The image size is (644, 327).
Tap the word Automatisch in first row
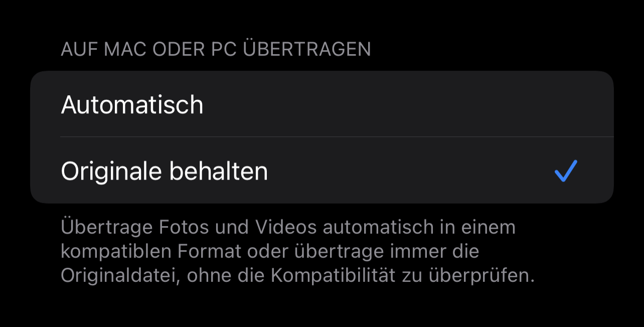132,105
